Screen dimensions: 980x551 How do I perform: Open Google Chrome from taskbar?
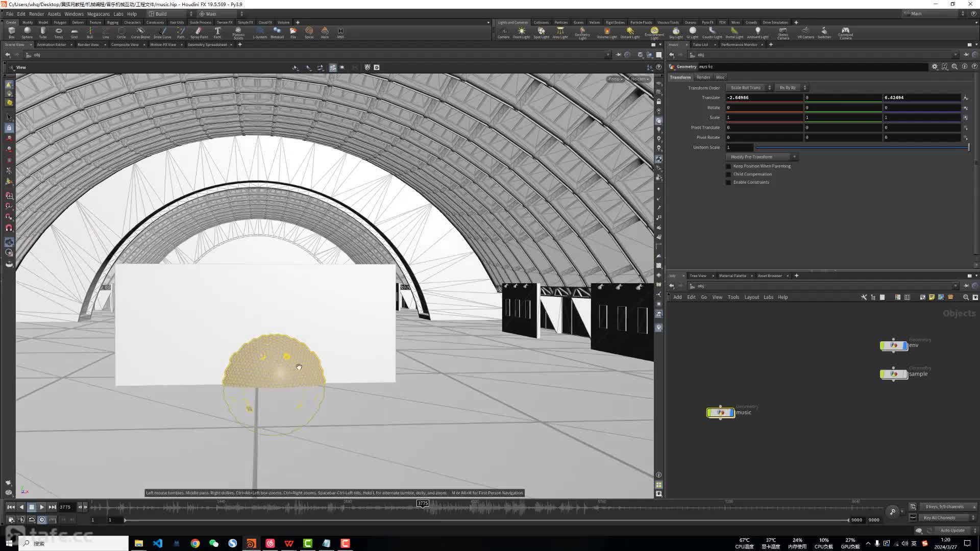click(x=195, y=543)
